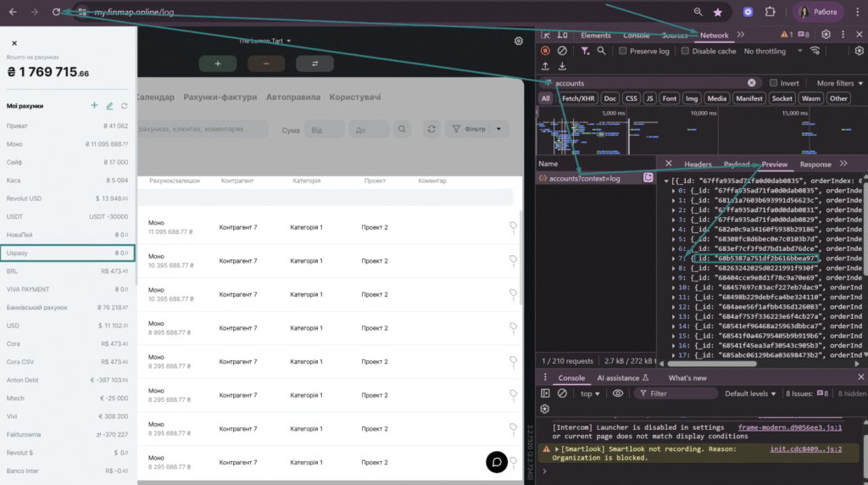This screenshot has width=868, height=485.
Task: Expand item 7 in the JSON preview
Action: tap(674, 259)
